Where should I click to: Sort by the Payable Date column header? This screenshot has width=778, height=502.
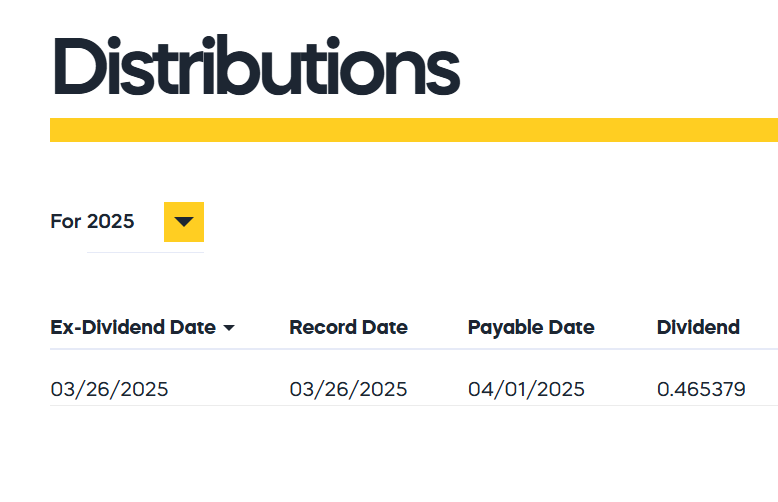point(531,328)
